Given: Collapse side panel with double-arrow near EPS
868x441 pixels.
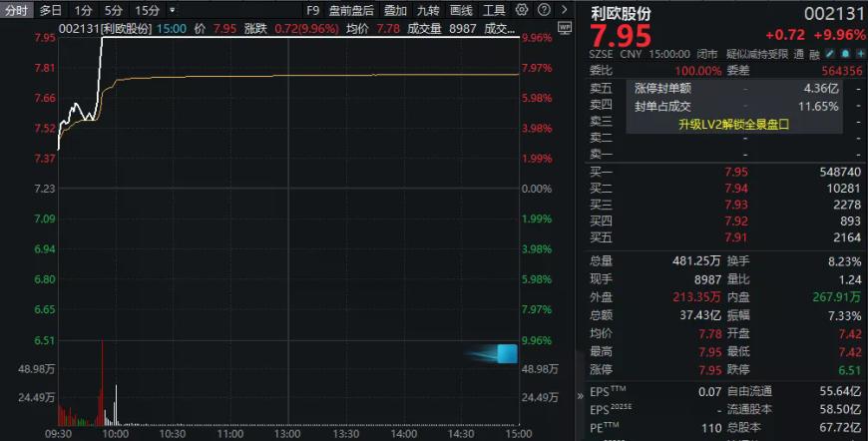Looking at the screenshot, I should 581,396.
